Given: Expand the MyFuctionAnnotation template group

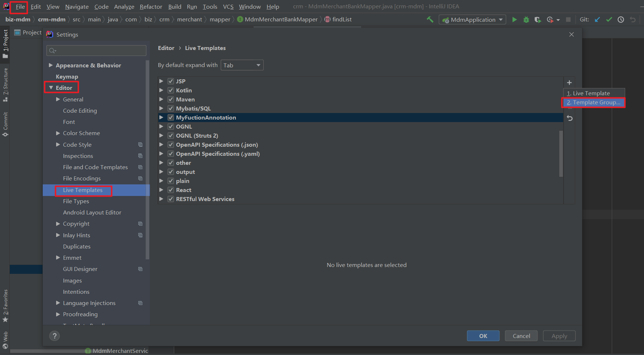Looking at the screenshot, I should point(161,117).
